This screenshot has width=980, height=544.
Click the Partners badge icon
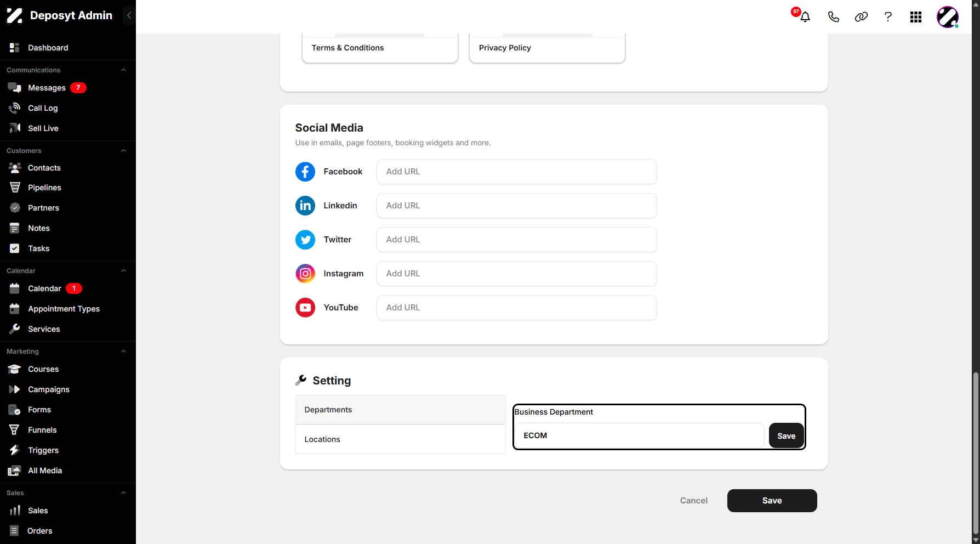[15, 208]
